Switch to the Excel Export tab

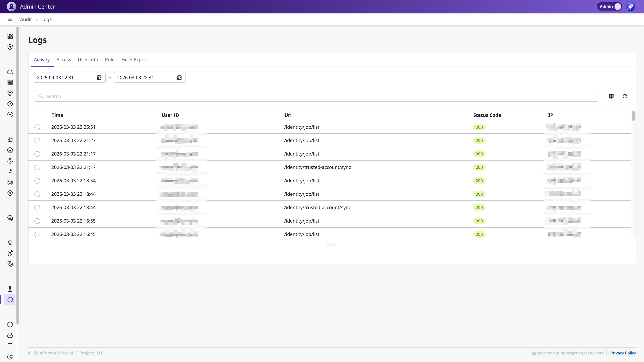click(x=135, y=60)
